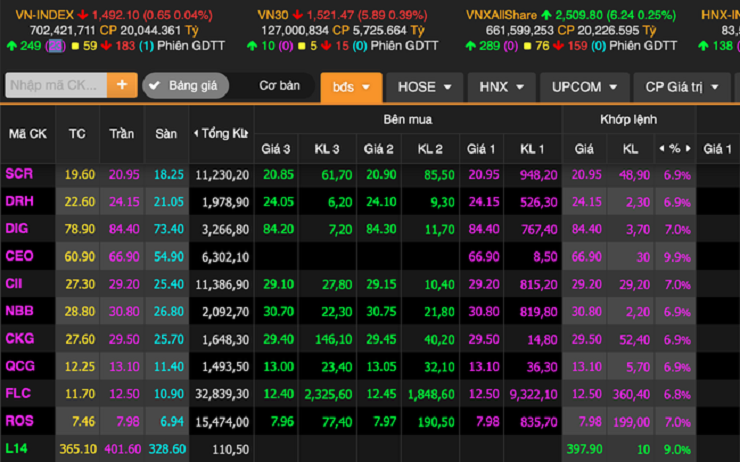Click the left arrow beside Tổng KL header
Image resolution: width=740 pixels, height=462 pixels.
(x=196, y=134)
